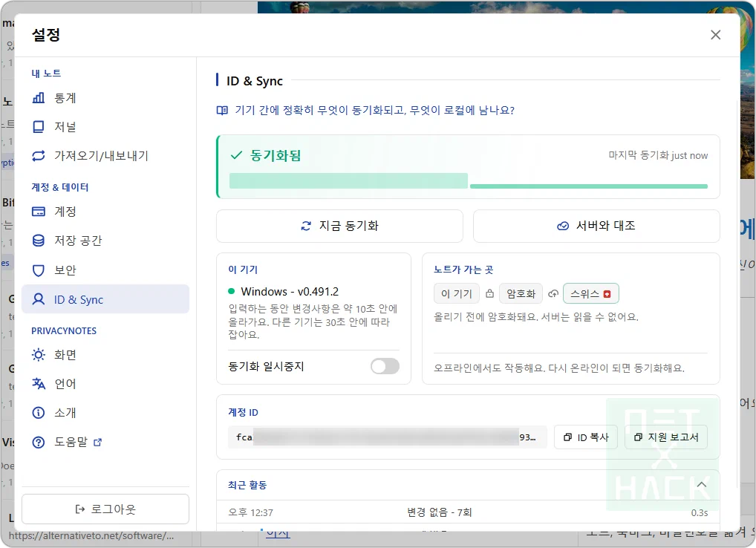Viewport: 756px width, 548px height.
Task: Open 저널 journal book icon
Action: coord(38,127)
